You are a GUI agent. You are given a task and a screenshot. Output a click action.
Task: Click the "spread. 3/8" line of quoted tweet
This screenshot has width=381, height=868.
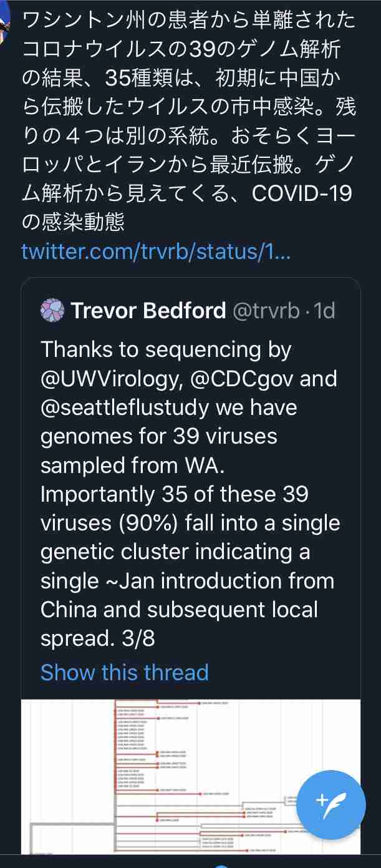coord(98,638)
